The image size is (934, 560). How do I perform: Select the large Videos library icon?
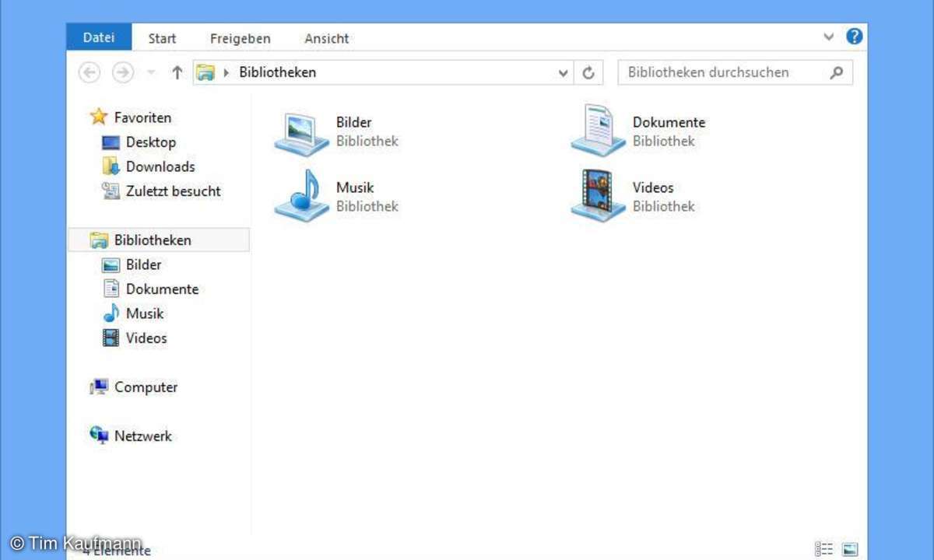point(599,196)
